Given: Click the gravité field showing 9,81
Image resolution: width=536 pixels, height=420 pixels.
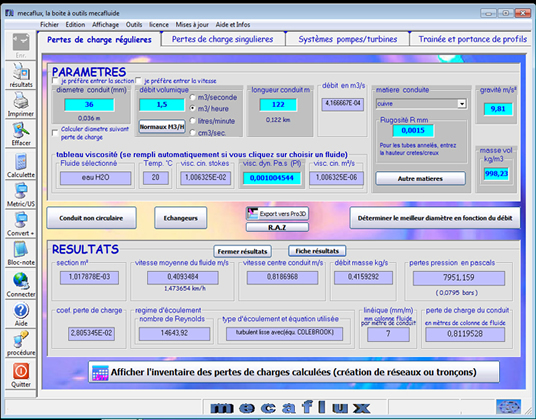Looking at the screenshot, I should point(498,109).
